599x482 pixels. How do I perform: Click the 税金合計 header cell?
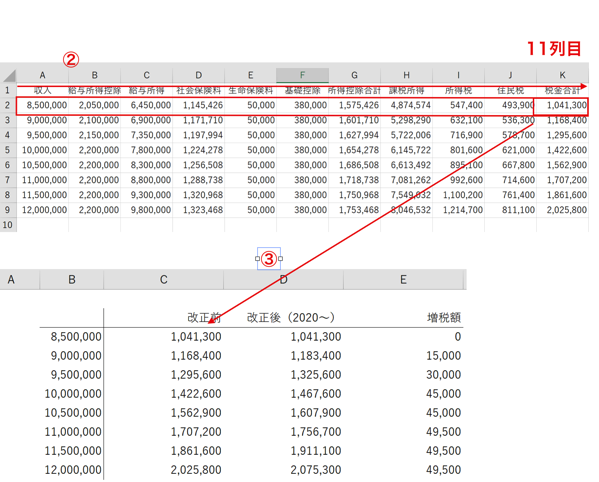pos(562,91)
